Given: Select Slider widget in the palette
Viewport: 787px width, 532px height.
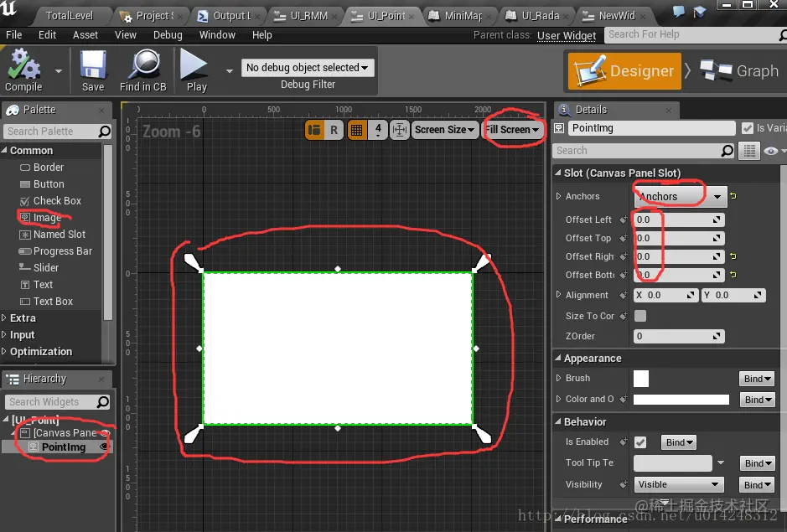Looking at the screenshot, I should 46,267.
